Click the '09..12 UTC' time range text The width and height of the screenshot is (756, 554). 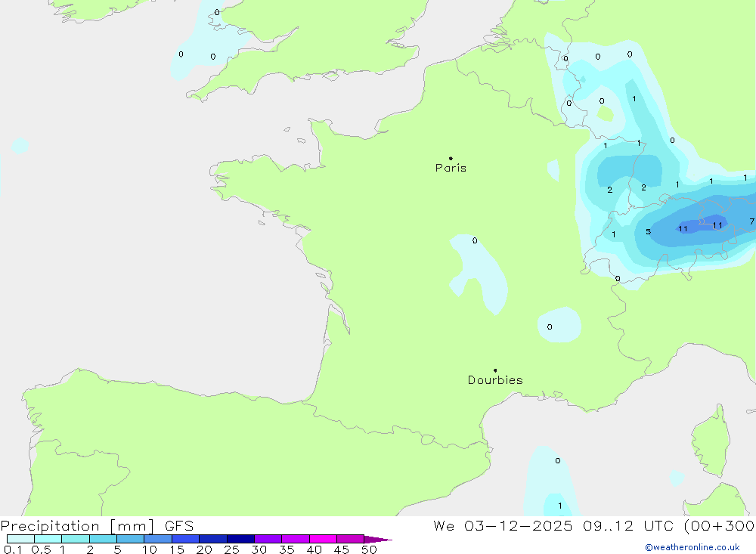(627, 525)
